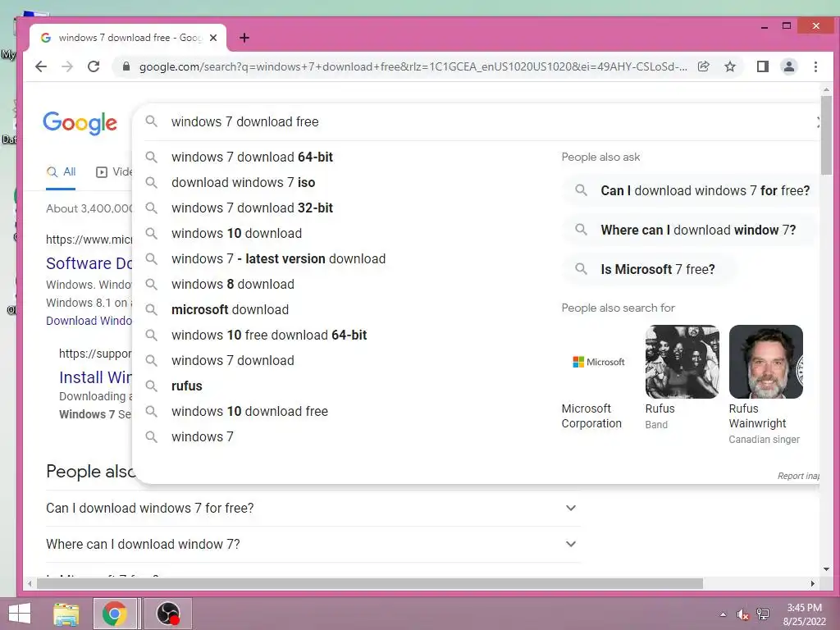Image resolution: width=840 pixels, height=630 pixels.
Task: Open the Chrome profile avatar
Action: (x=788, y=66)
